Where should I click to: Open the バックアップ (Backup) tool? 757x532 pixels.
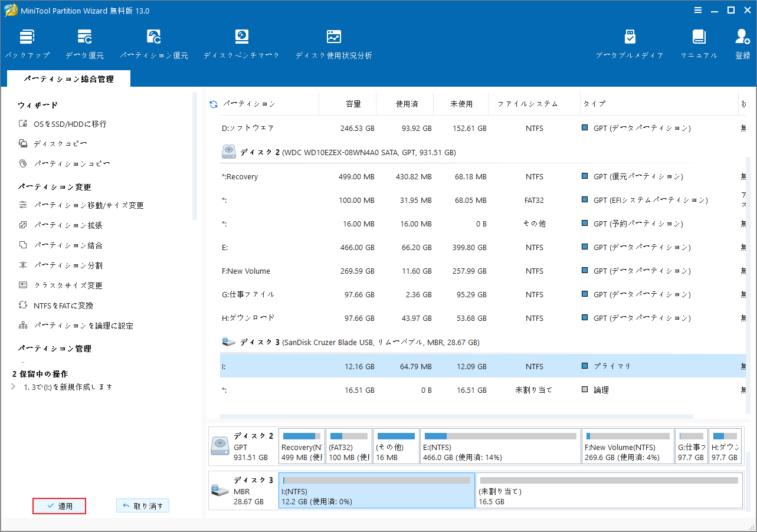pos(27,42)
